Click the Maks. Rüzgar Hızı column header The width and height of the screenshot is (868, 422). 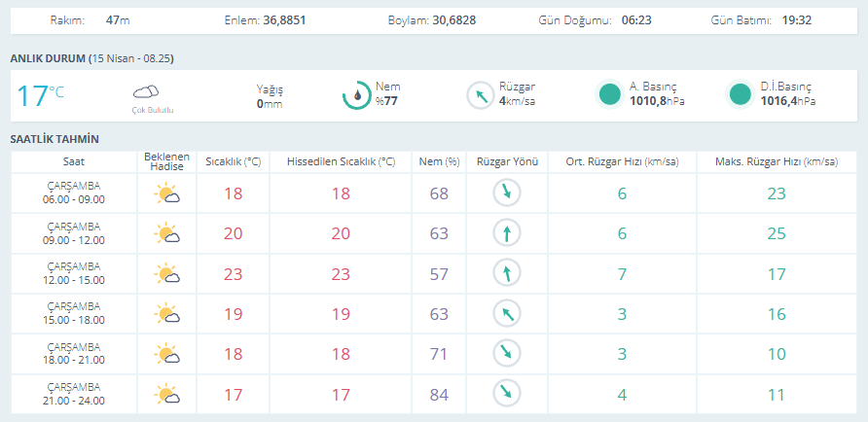[x=776, y=160]
